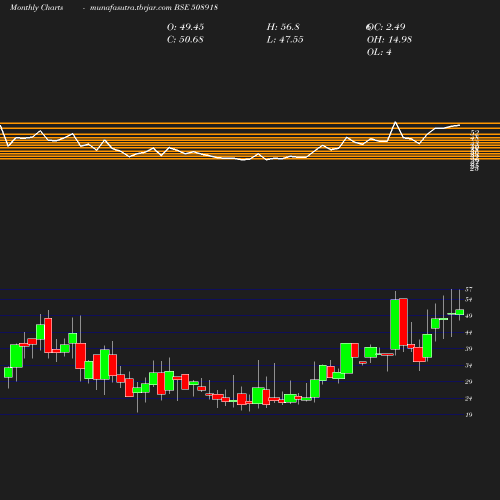
Task: Click the 'Monthly Charts' title text
Action: [x=37, y=7]
